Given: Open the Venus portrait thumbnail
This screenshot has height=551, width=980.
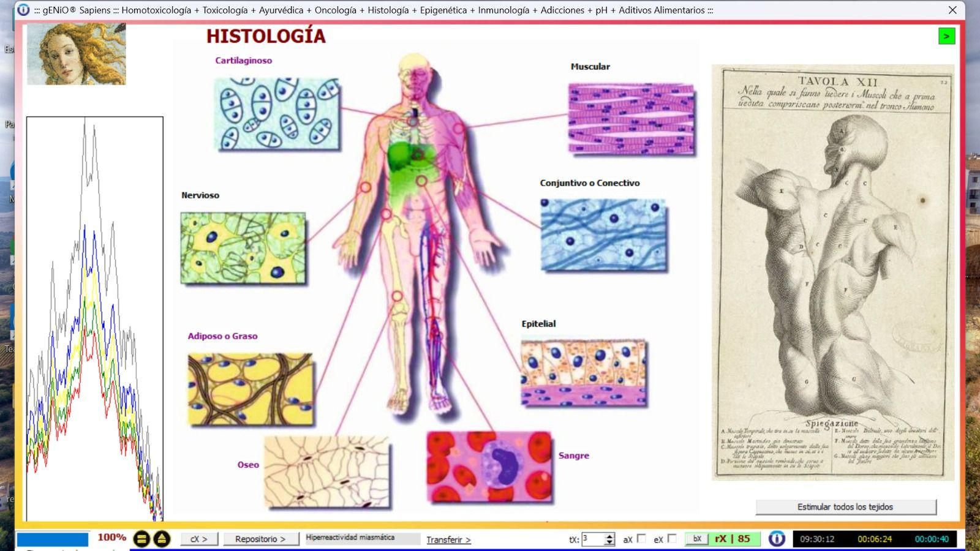Looking at the screenshot, I should tap(76, 54).
